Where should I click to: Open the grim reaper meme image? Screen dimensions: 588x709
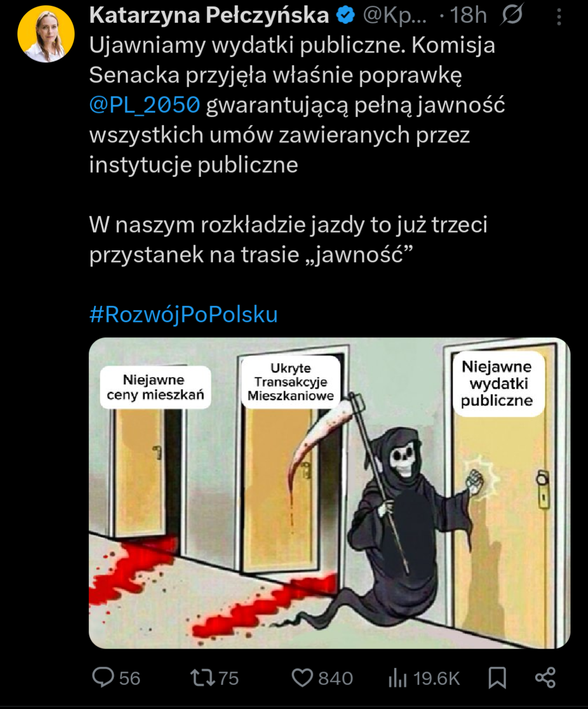pyautogui.click(x=330, y=493)
